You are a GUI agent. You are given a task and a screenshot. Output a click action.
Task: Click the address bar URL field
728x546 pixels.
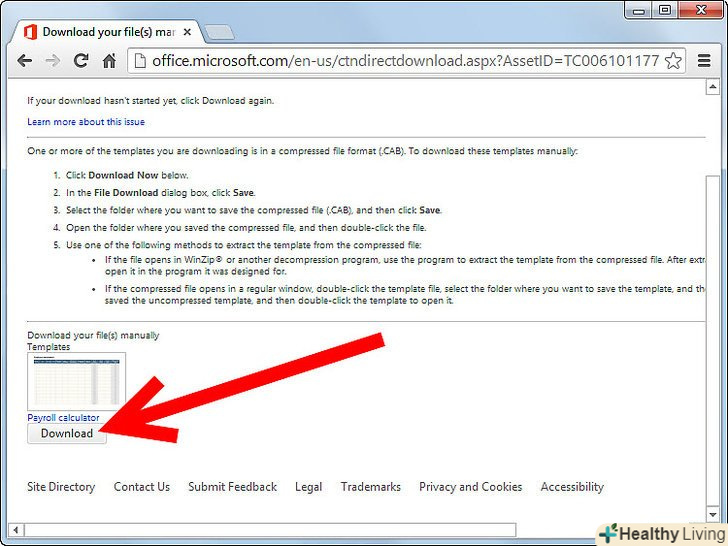pyautogui.click(x=405, y=61)
